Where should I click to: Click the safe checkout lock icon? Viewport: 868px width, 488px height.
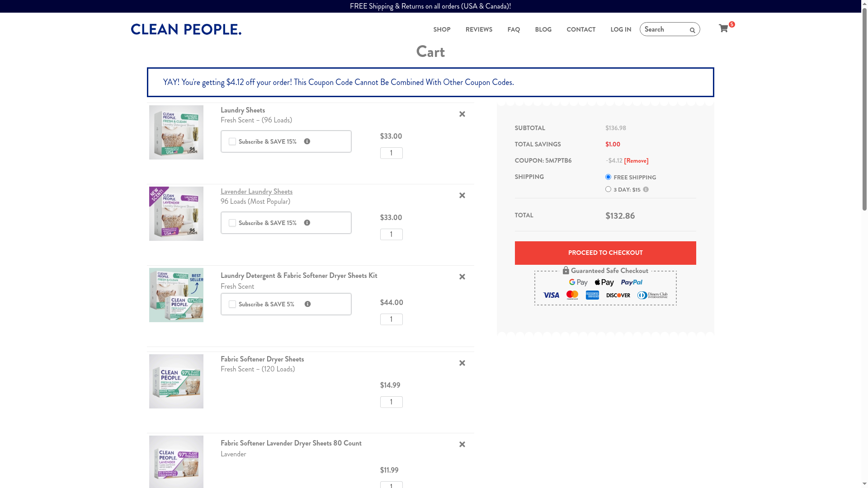pyautogui.click(x=566, y=270)
